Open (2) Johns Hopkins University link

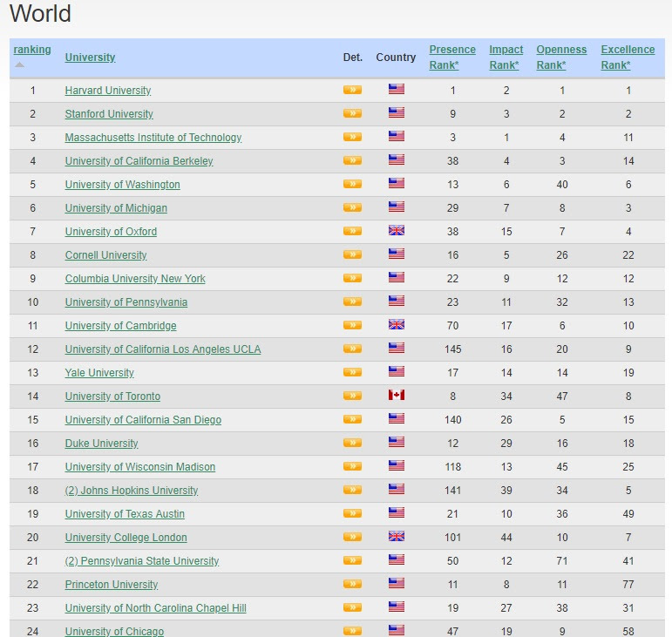(132, 491)
